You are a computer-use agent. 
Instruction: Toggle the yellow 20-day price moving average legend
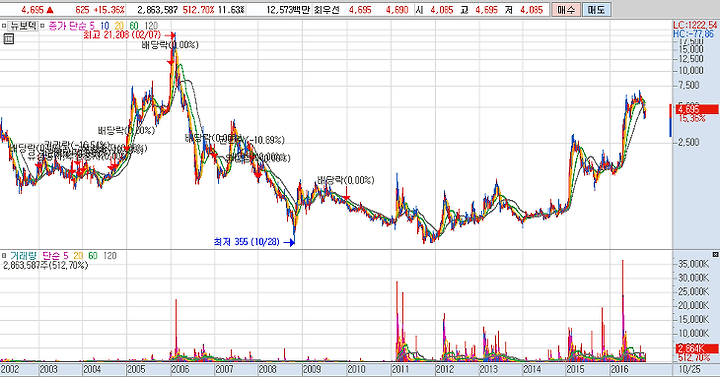point(119,26)
